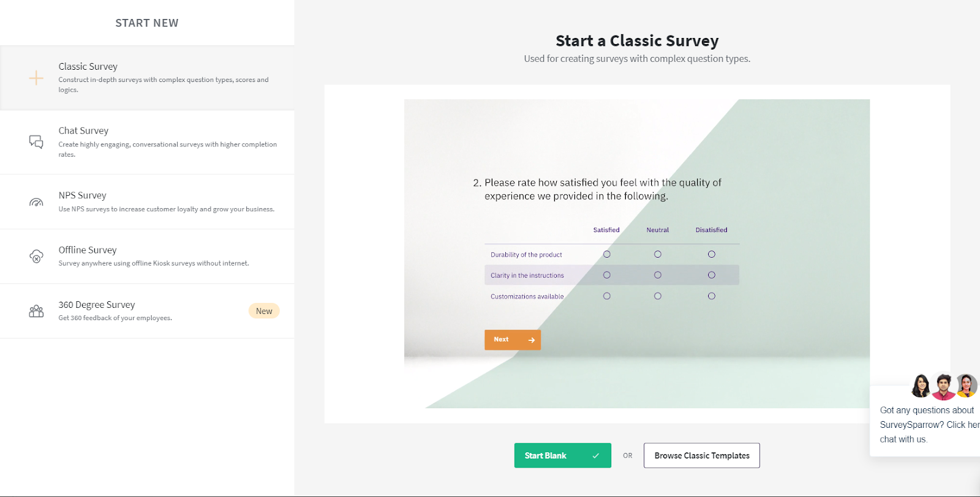The image size is (980, 497).
Task: Click the 360 Degree Survey people icon
Action: (36, 311)
